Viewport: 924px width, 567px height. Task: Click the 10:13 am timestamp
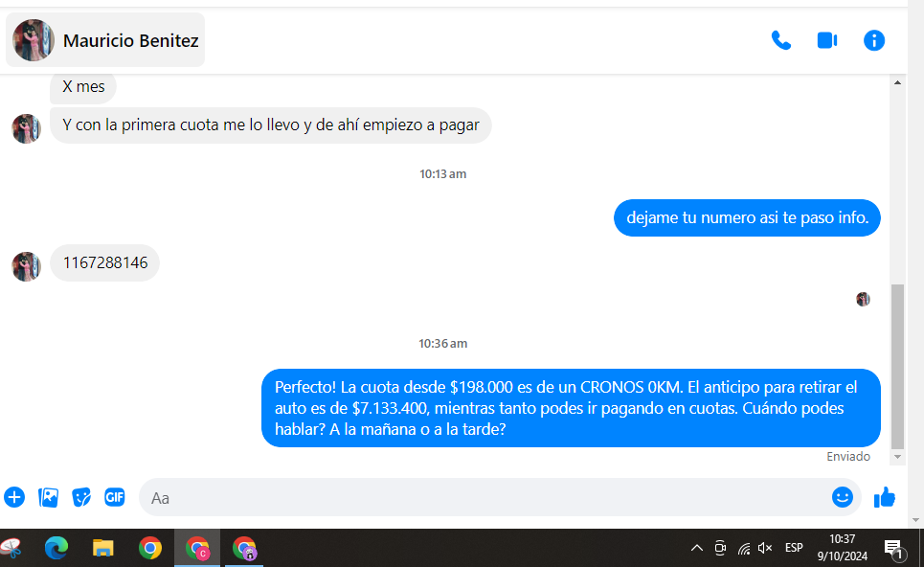(442, 174)
